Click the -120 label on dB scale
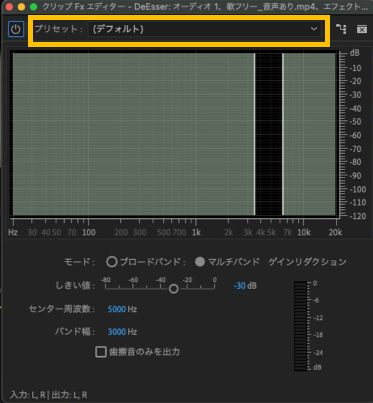This screenshot has width=373, height=403. 357,216
